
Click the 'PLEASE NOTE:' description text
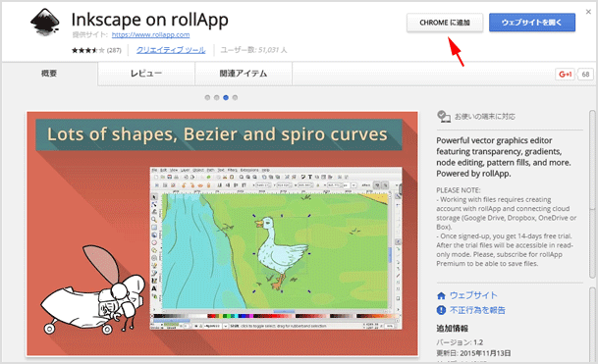click(459, 190)
